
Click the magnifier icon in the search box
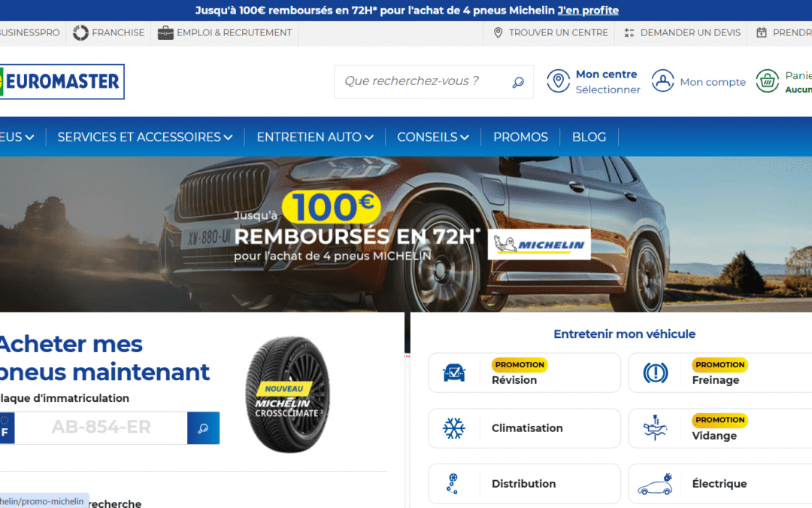[518, 82]
